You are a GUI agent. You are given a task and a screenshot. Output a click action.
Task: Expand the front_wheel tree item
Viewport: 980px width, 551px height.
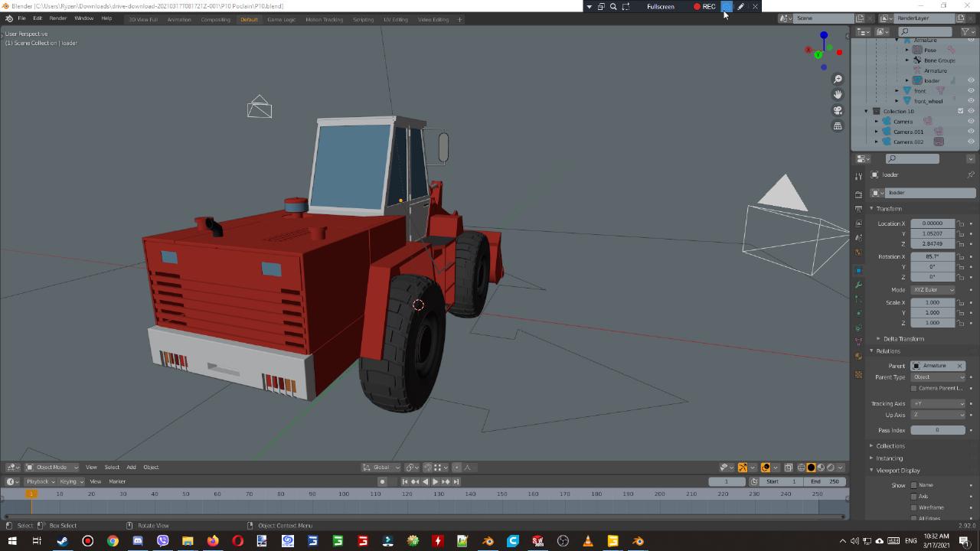point(897,101)
